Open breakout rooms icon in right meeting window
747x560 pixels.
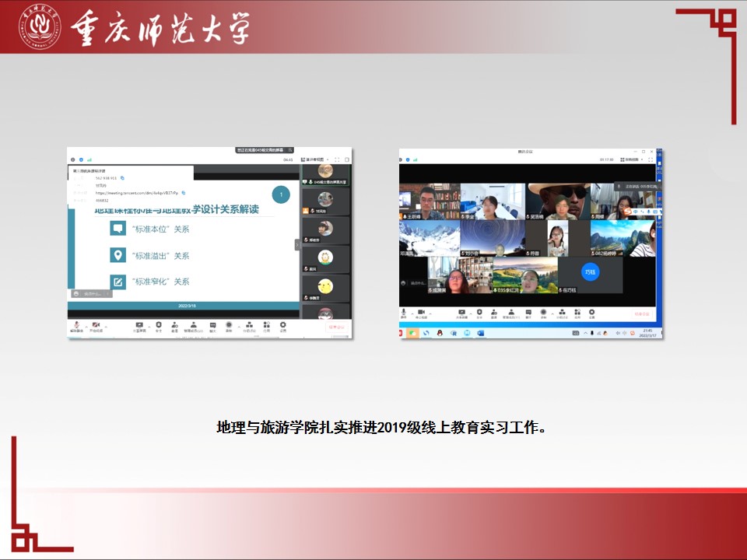pos(560,314)
